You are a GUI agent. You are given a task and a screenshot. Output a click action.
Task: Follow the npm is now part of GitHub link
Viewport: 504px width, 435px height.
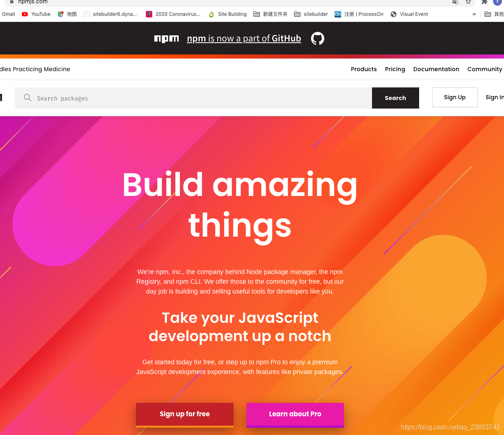244,39
